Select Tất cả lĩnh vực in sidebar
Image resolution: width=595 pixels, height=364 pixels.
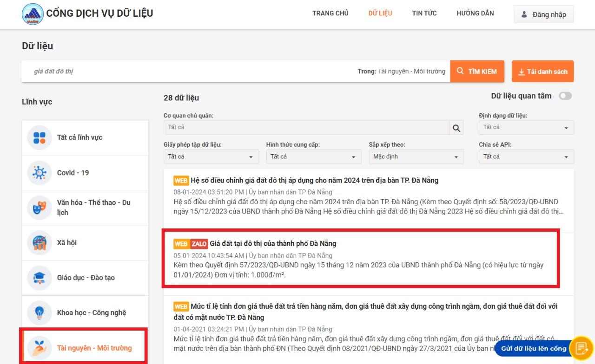79,137
